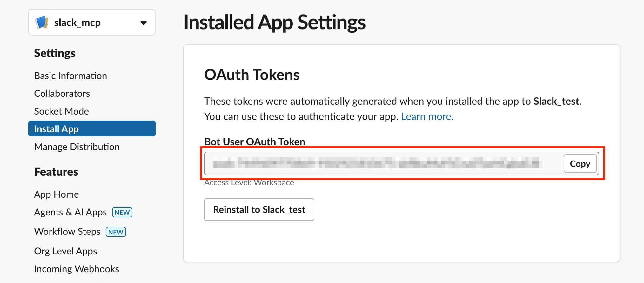The image size is (644, 283).
Task: Go to the Collaborators page
Action: pos(62,94)
